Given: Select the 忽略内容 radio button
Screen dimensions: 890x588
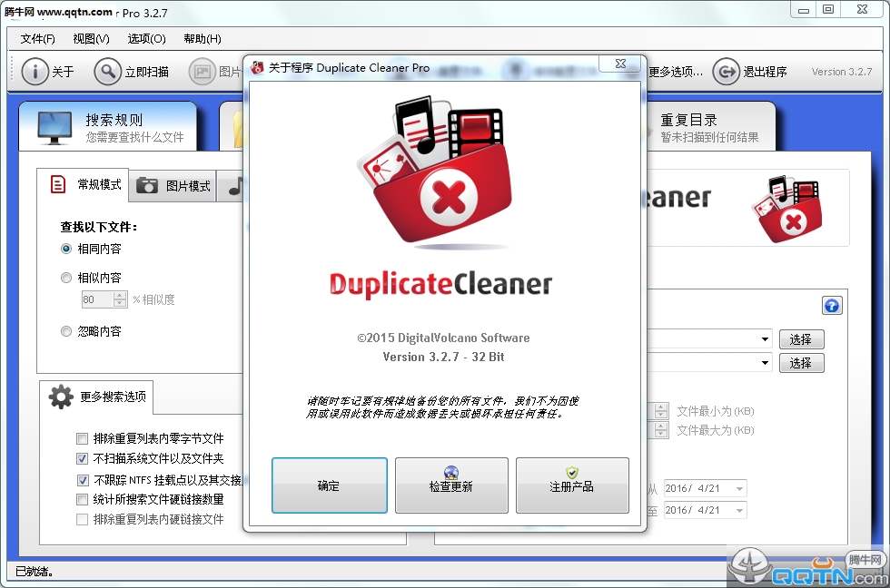Looking at the screenshot, I should [66, 331].
